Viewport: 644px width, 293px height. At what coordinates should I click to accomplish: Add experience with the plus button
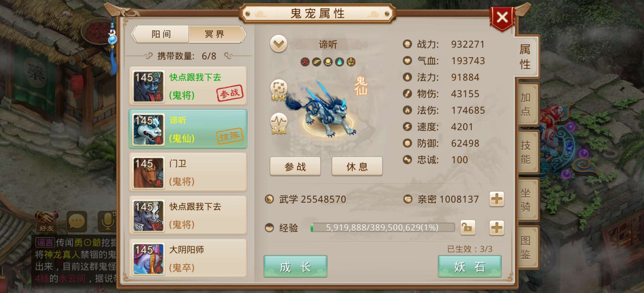(x=497, y=228)
